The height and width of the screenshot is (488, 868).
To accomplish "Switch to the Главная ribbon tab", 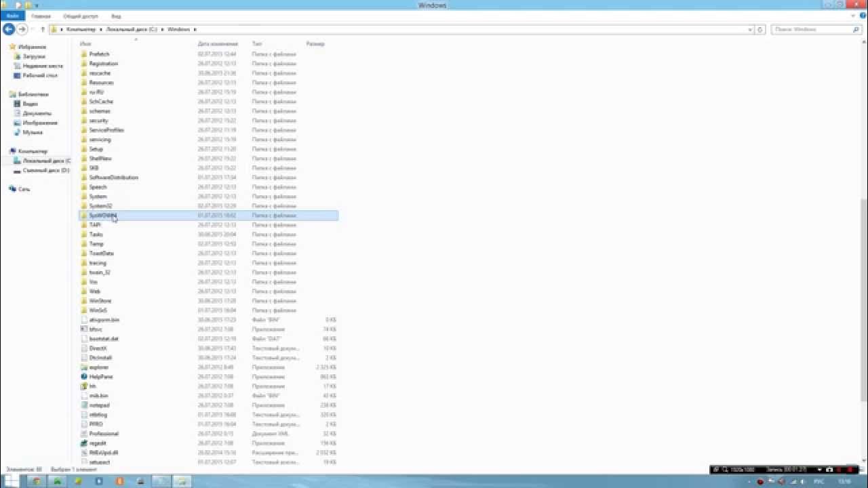I will (x=41, y=16).
